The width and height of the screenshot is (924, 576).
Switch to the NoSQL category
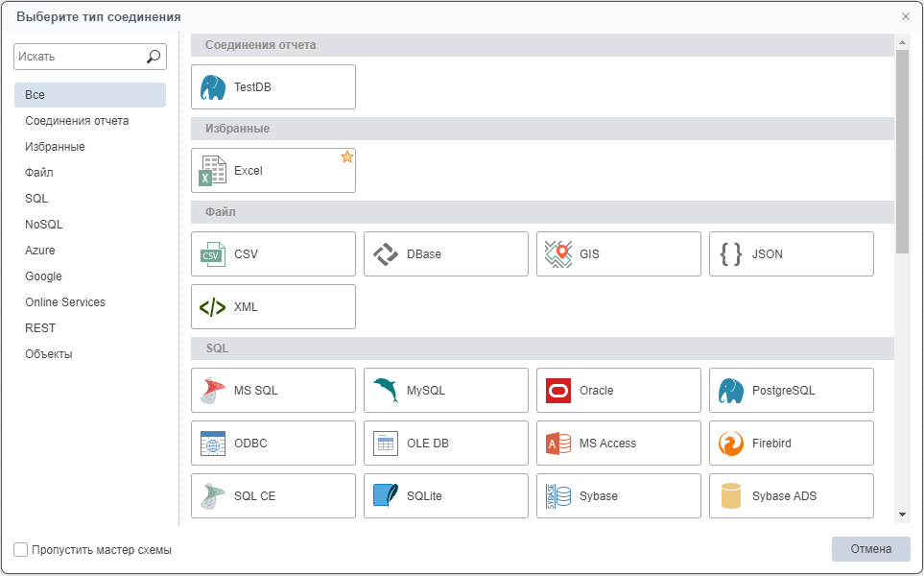(x=44, y=225)
